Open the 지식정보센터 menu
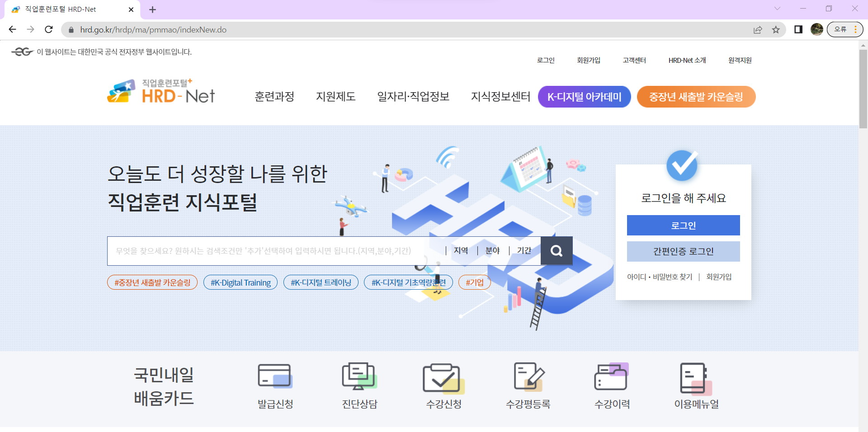The width and height of the screenshot is (868, 432). click(501, 97)
